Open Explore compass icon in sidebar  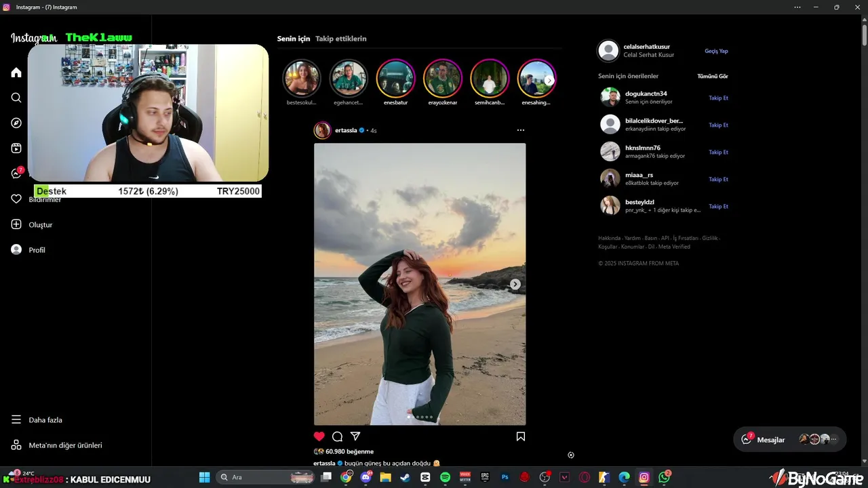(x=16, y=123)
